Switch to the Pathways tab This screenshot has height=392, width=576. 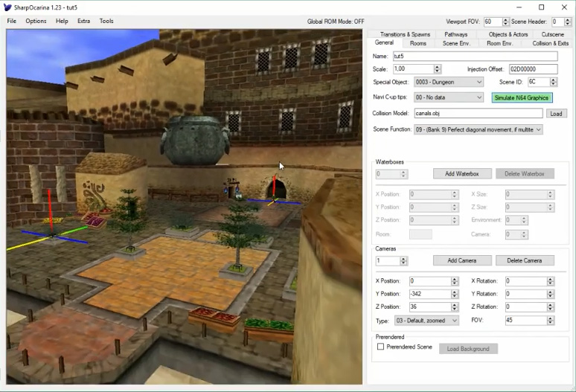pyautogui.click(x=456, y=34)
